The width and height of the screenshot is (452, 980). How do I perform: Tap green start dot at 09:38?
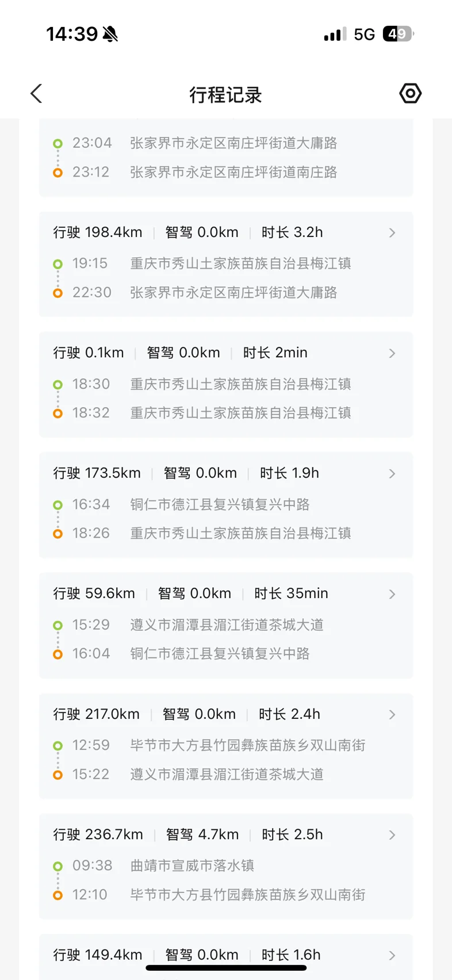[x=58, y=866]
